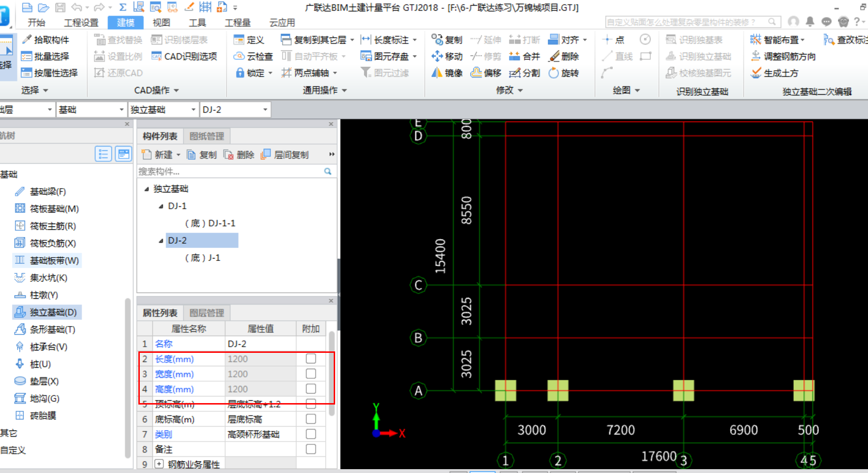Toggle the 高度(mm) attach checkbox

[311, 389]
